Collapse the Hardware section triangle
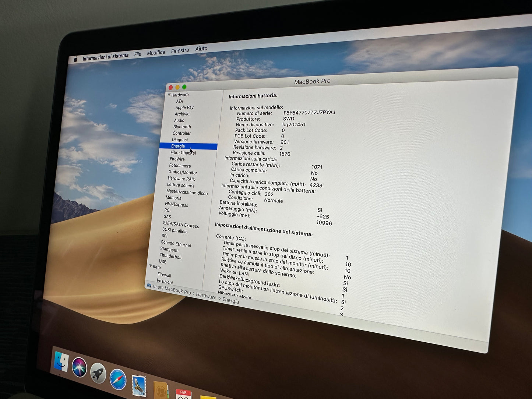This screenshot has width=532, height=399. (169, 95)
